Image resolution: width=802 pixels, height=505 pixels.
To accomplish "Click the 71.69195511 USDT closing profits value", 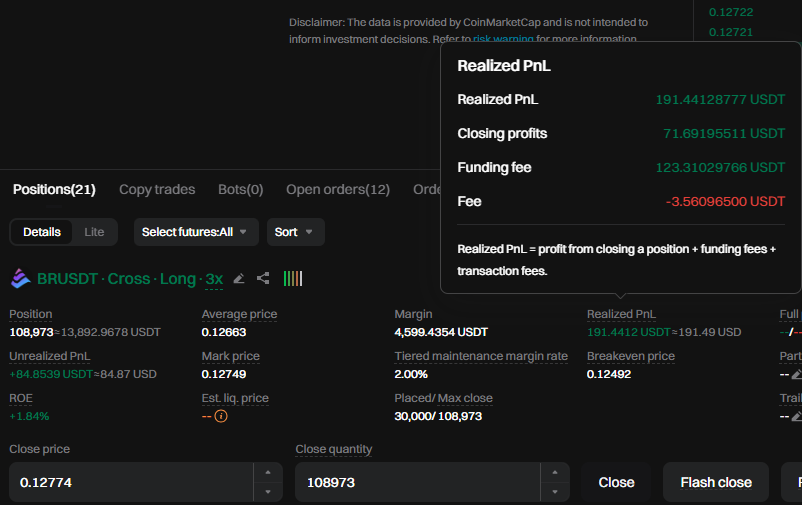I will coord(724,133).
